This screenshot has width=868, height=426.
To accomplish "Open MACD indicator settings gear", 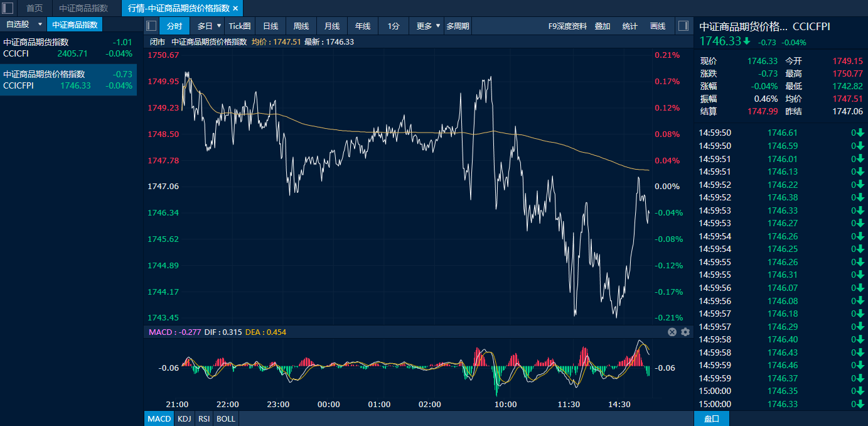I will (x=685, y=332).
